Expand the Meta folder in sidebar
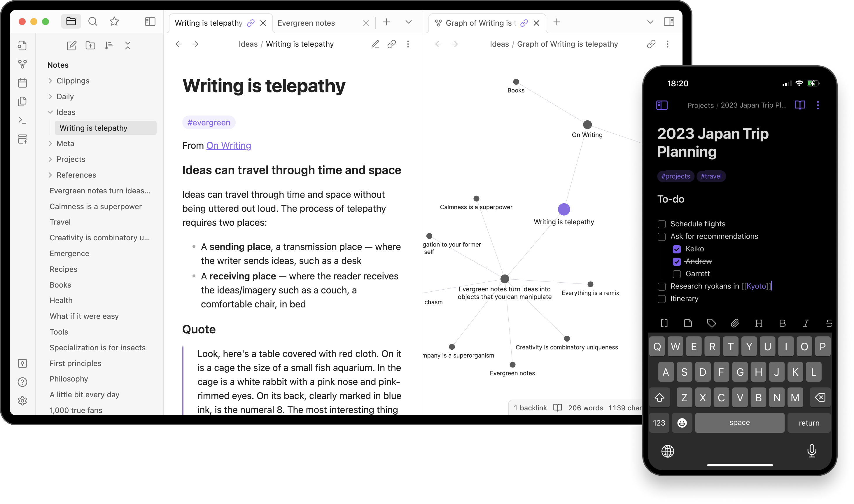The image size is (854, 504). click(50, 143)
